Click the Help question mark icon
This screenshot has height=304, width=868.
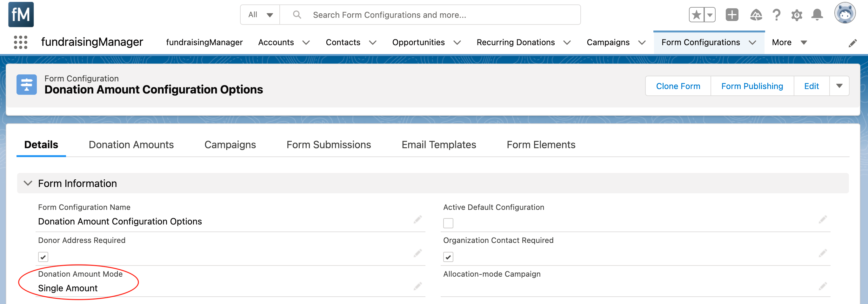776,15
